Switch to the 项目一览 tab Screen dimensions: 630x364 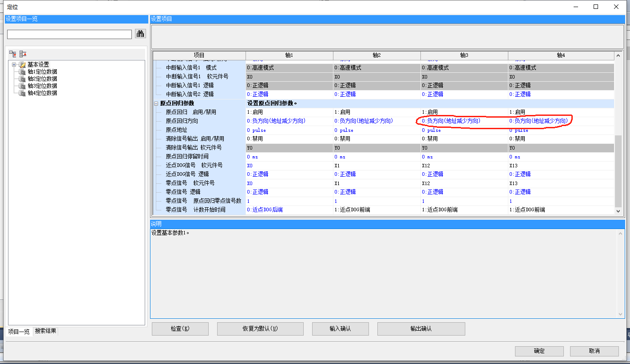pos(19,332)
